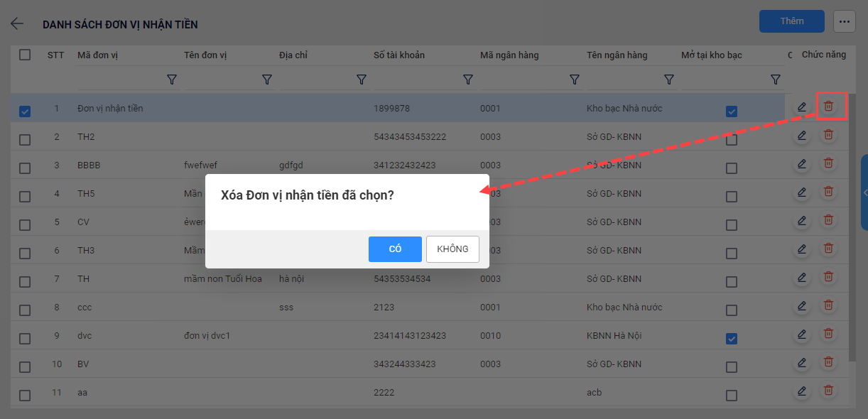Select the acb bank name cell
Viewport: 868px width, 419px height.
click(x=594, y=392)
